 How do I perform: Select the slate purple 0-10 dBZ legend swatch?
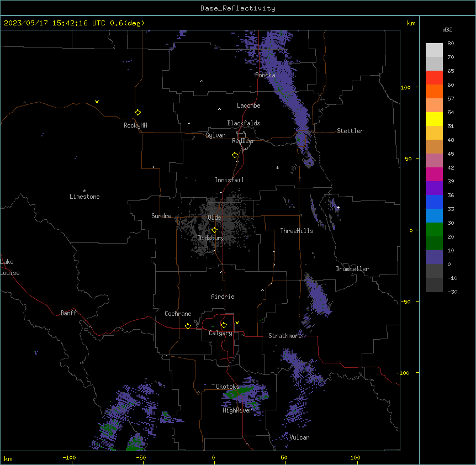[x=434, y=257]
